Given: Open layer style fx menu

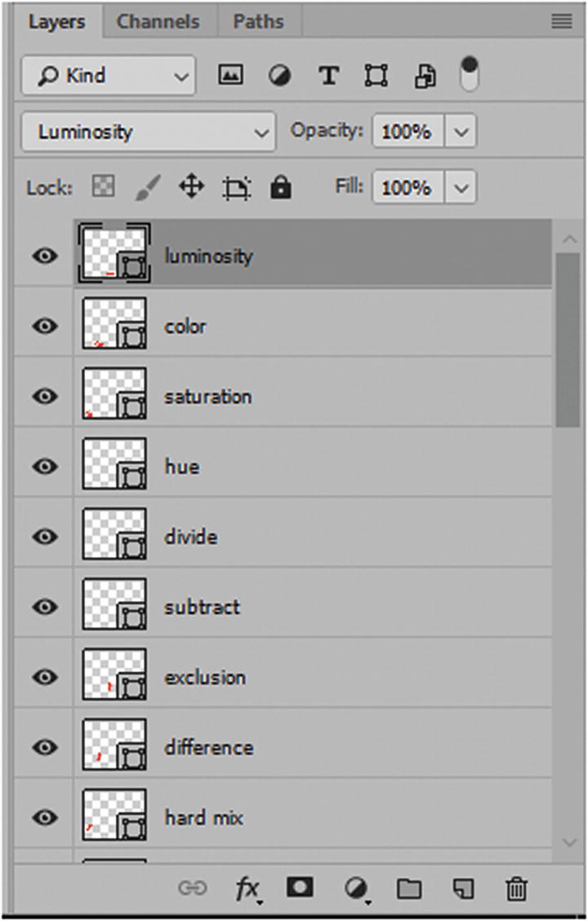Looking at the screenshot, I should [x=247, y=888].
